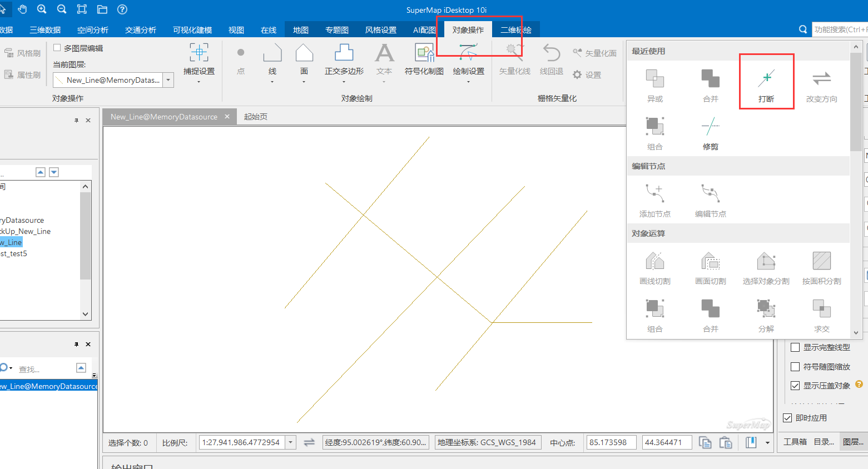This screenshot has height=469, width=868.
Task: Select the pan hand tool in title bar
Action: pyautogui.click(x=22, y=9)
